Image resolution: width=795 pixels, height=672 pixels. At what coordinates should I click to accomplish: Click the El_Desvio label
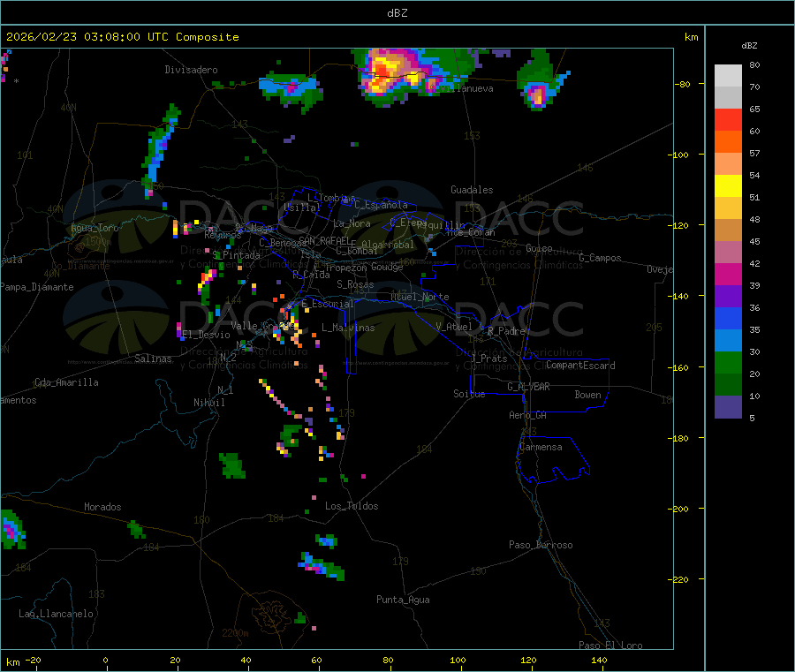tap(207, 335)
